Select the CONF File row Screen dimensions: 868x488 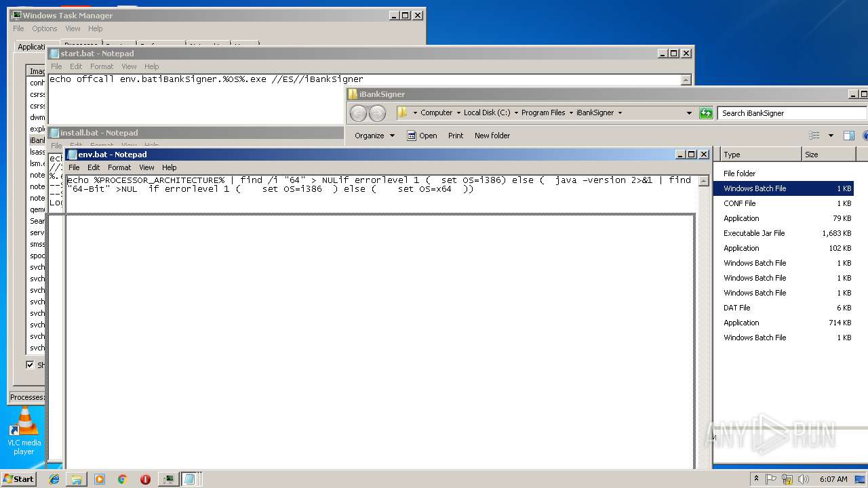tap(785, 203)
